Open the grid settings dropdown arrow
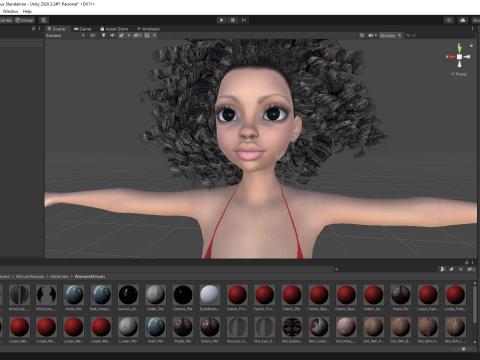This screenshot has width=480, height=360. 154,35
